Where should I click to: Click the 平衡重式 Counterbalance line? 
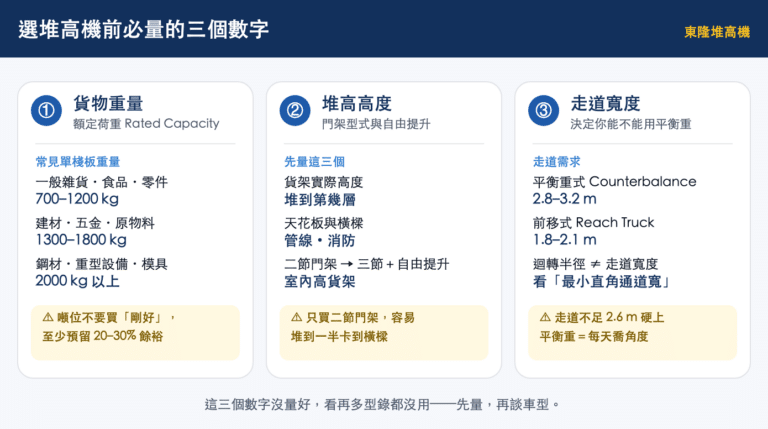[614, 182]
